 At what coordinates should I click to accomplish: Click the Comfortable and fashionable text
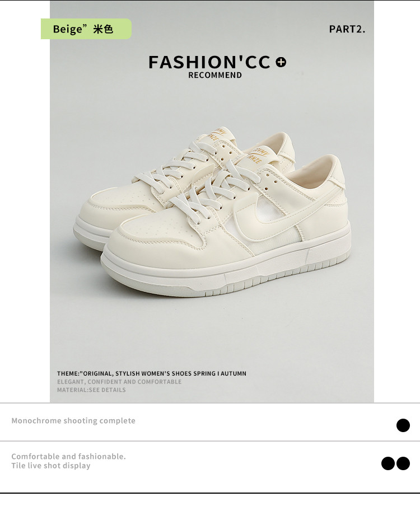(68, 456)
